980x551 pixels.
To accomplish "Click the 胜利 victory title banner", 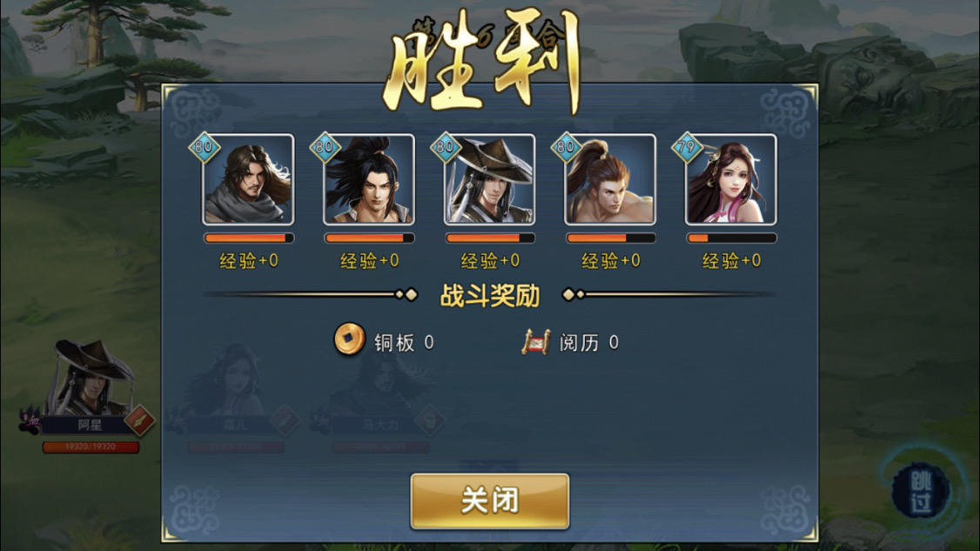I will (481, 61).
